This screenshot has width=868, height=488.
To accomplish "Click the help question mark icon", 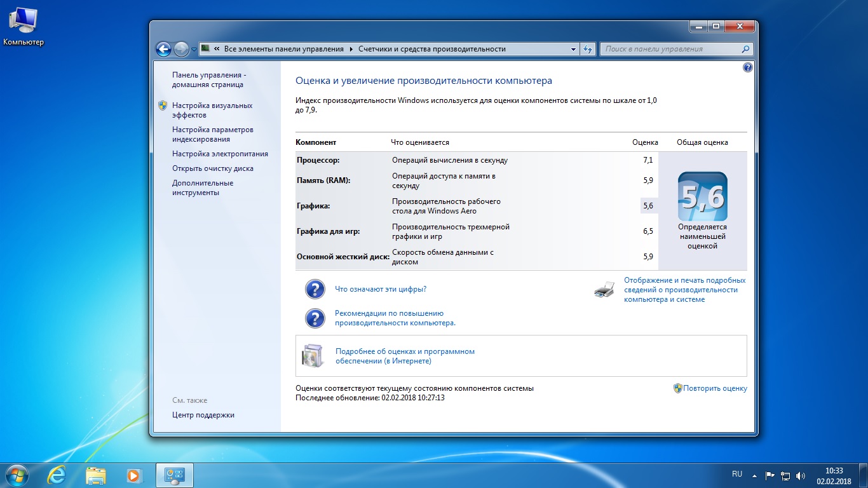I will (x=747, y=67).
